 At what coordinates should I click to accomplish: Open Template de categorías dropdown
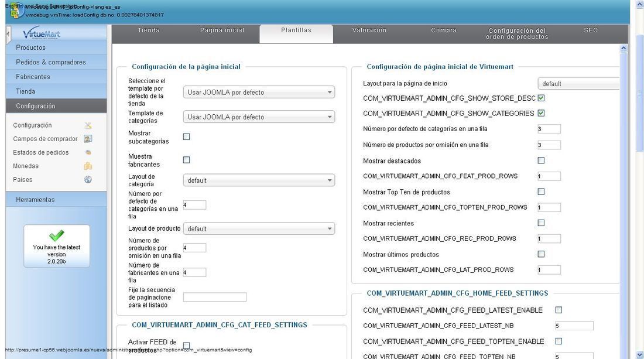[x=259, y=117]
